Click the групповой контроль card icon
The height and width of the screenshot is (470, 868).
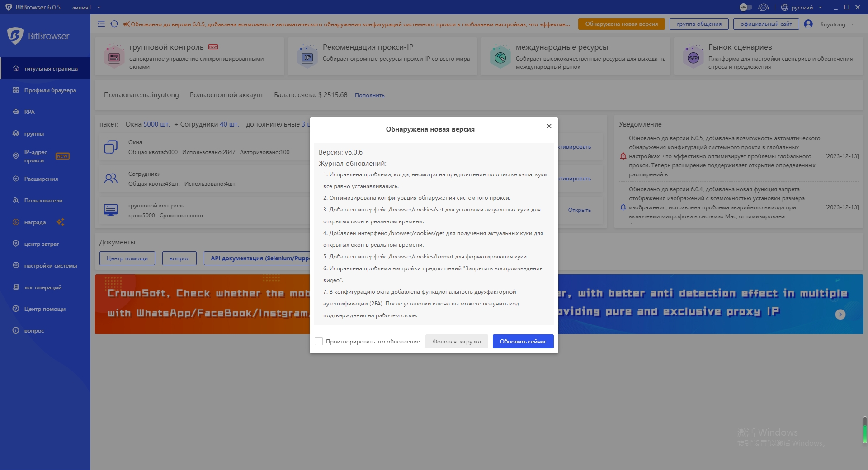pyautogui.click(x=114, y=56)
